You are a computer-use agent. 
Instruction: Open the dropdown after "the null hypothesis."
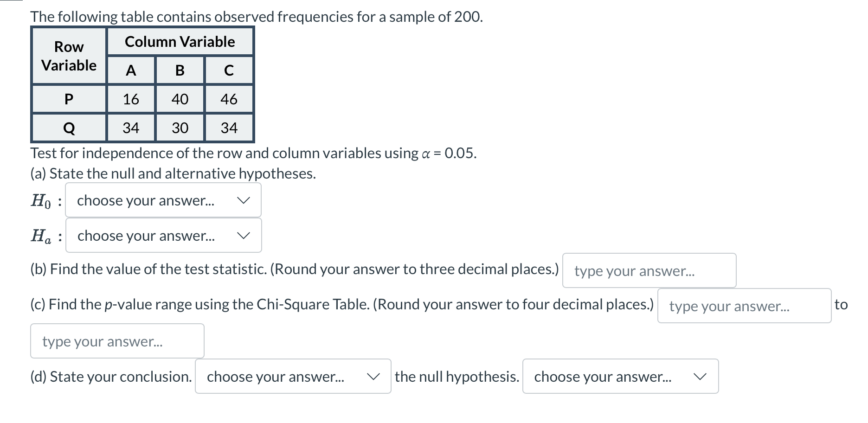click(x=619, y=377)
